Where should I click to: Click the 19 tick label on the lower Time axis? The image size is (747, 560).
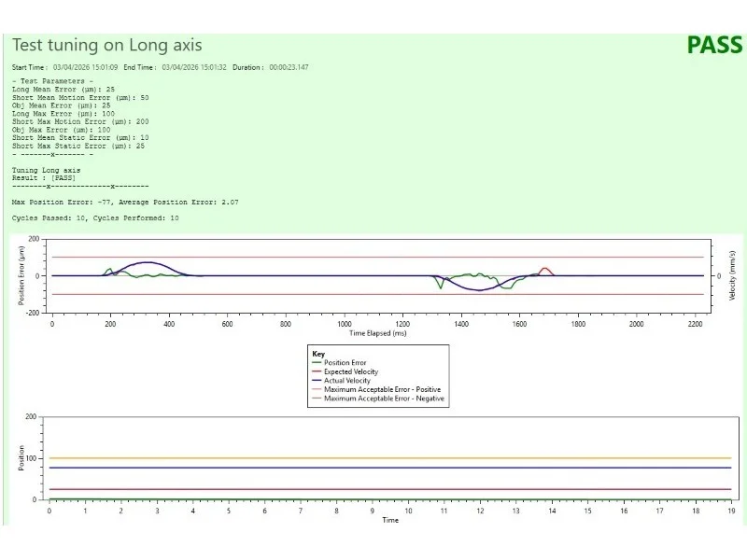pyautogui.click(x=731, y=511)
